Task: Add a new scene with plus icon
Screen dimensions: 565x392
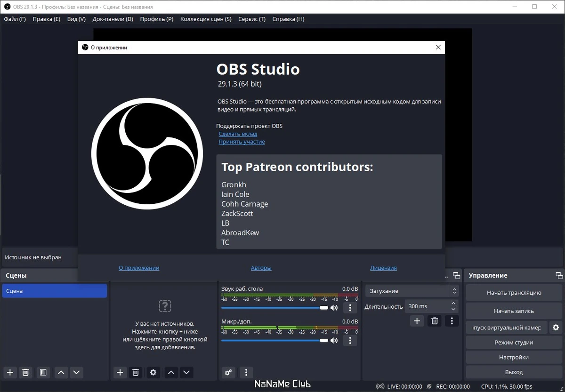Action: tap(10, 372)
